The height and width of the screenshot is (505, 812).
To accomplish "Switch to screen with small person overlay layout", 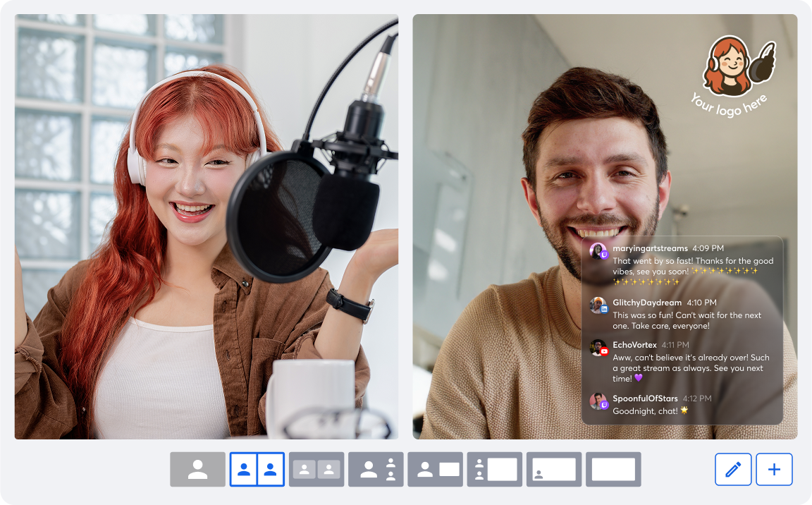I will (x=553, y=470).
